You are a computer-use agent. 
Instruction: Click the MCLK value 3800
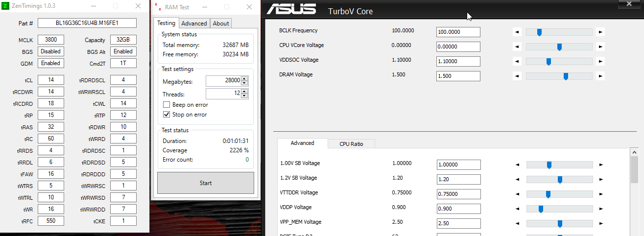51,40
